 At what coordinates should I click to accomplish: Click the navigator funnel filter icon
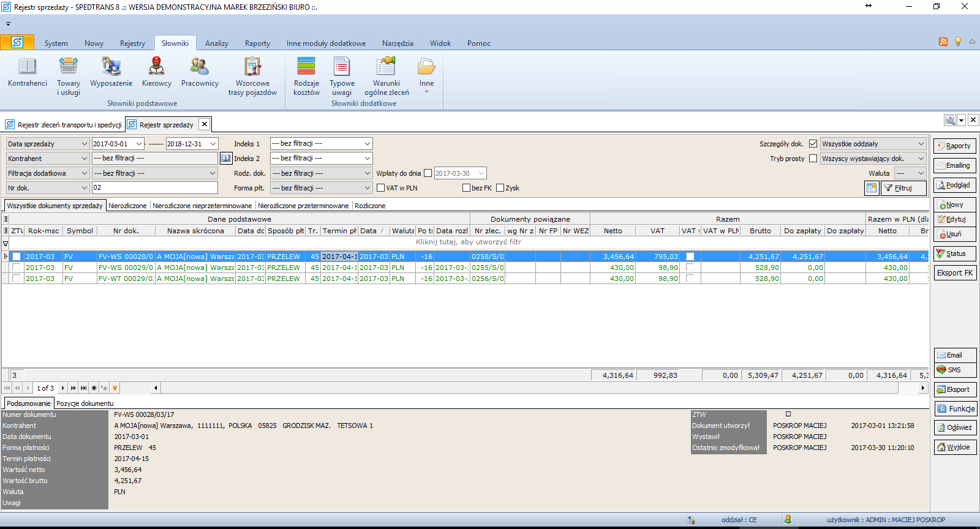tap(115, 388)
